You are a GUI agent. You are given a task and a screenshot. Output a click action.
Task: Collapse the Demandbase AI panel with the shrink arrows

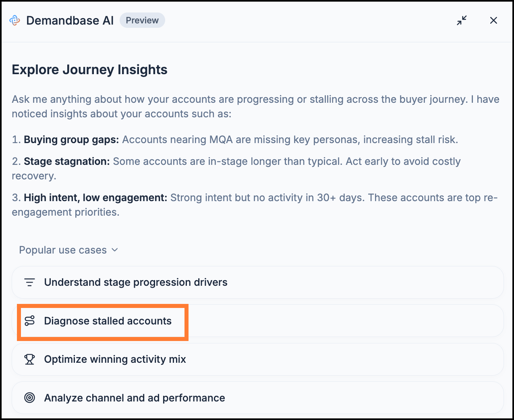point(462,21)
